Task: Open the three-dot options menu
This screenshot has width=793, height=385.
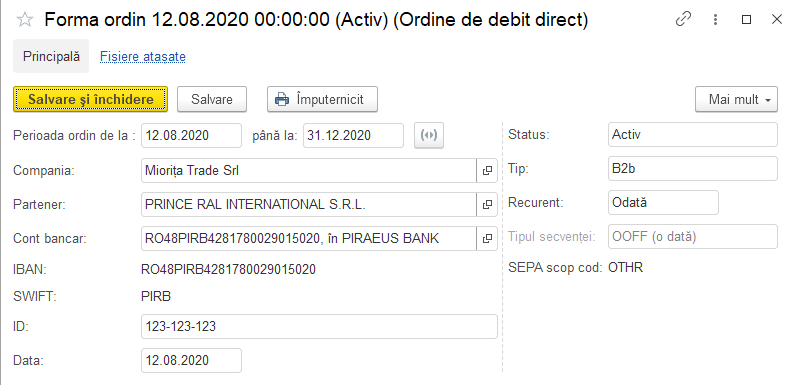Action: coord(715,19)
